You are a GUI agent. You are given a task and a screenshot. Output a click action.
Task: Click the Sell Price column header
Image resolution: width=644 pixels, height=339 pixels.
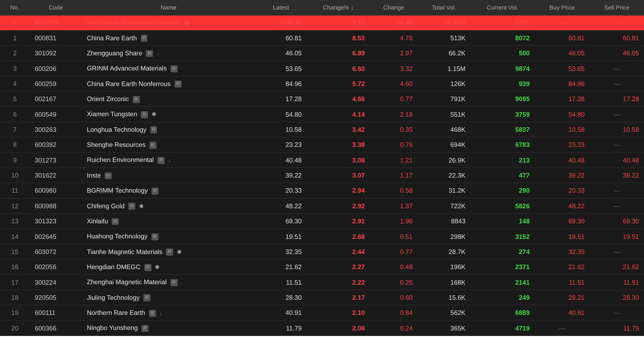pyautogui.click(x=617, y=8)
